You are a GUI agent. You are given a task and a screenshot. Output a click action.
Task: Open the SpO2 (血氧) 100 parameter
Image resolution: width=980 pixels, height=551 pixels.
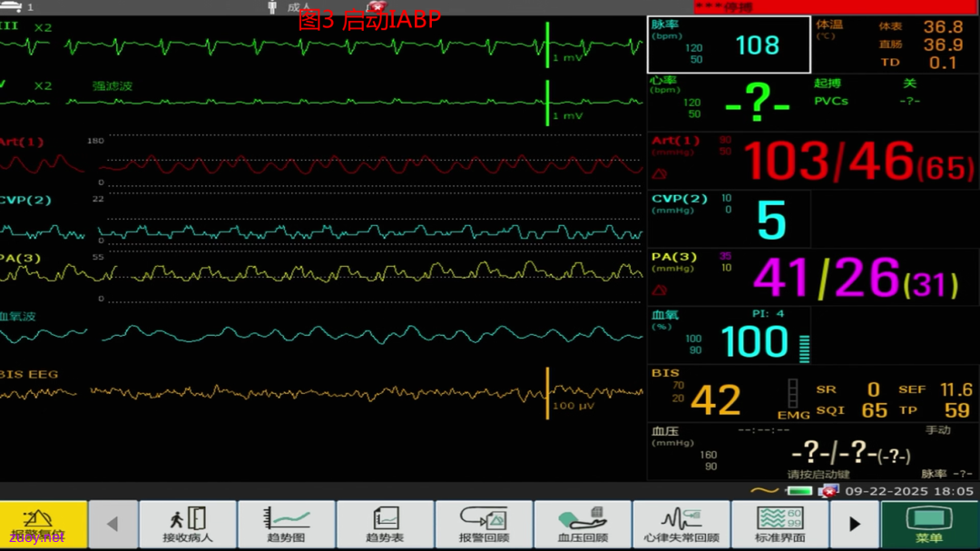(729, 335)
